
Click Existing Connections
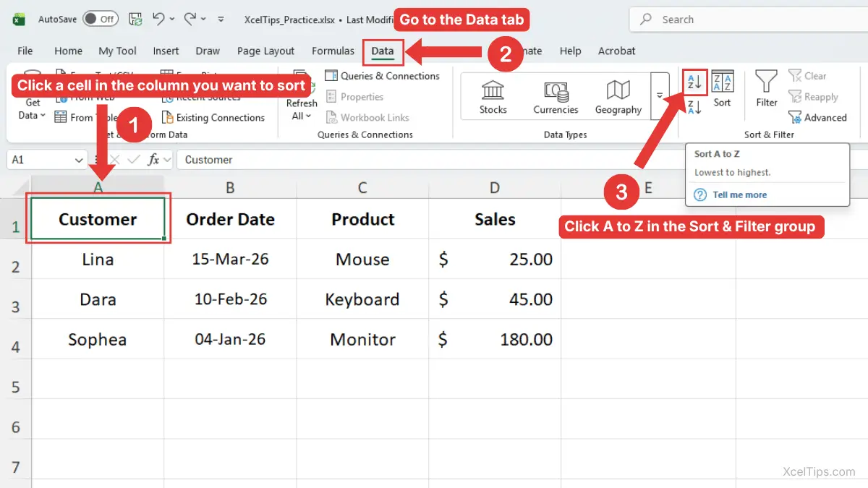coord(213,117)
